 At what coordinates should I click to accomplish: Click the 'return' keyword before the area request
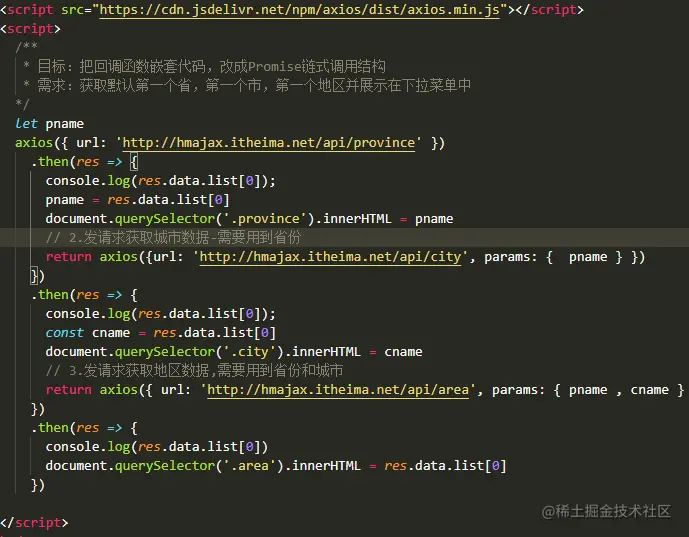[x=69, y=390]
